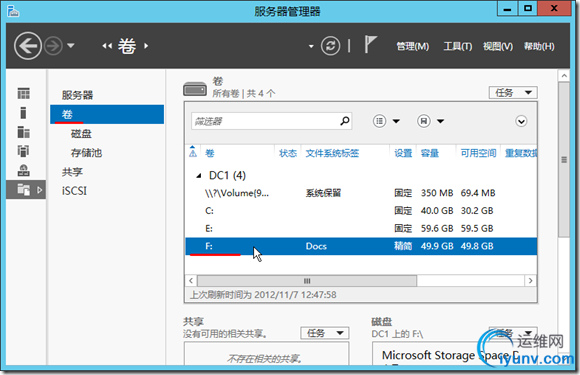Screen dimensions: 580x375
Task: Click the vertical scrollbar up arrow
Action: pyautogui.click(x=564, y=76)
